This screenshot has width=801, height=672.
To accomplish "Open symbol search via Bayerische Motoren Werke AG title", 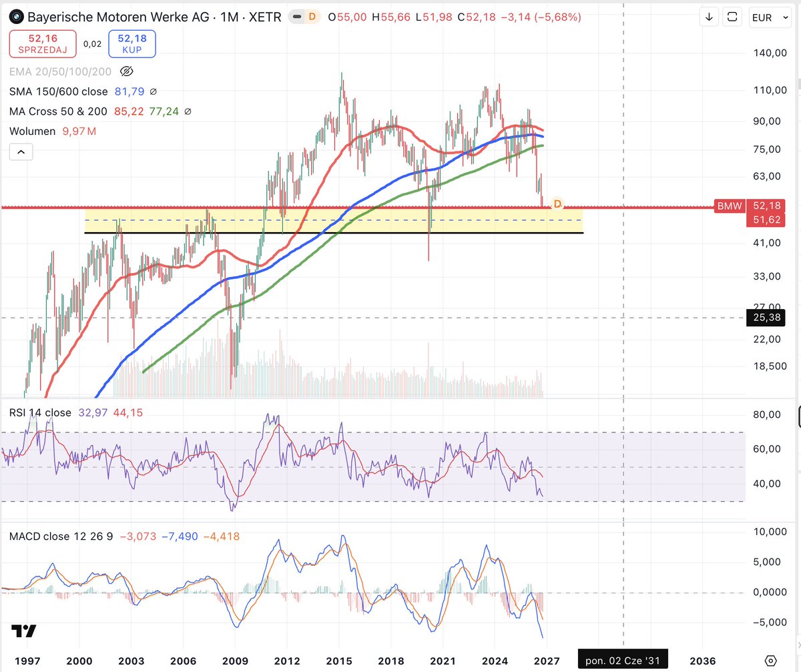I will [x=117, y=17].
